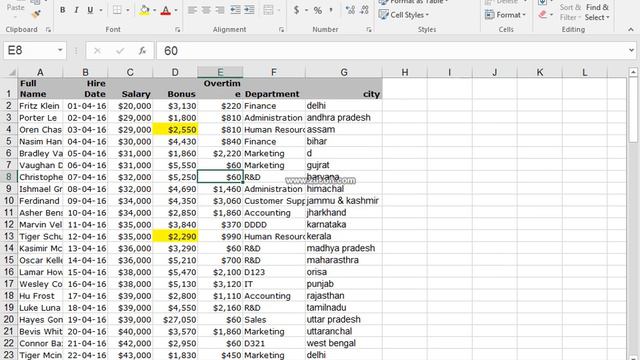Select the Department header cell

click(x=274, y=88)
